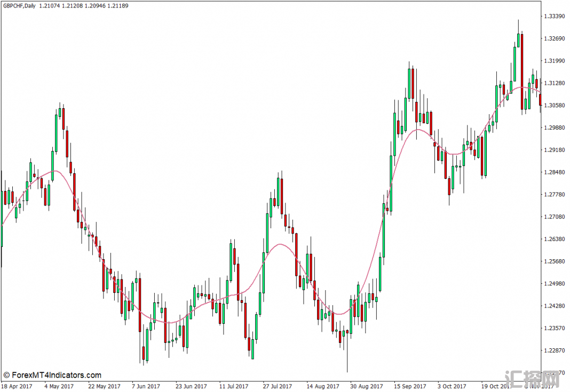This screenshot has height=392, width=570.
Task: Click the date label 23 Jun 2017
Action: [191, 386]
